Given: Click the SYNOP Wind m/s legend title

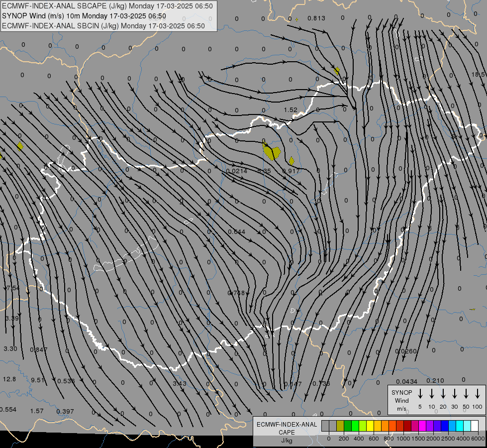Looking at the screenshot, I should [401, 401].
